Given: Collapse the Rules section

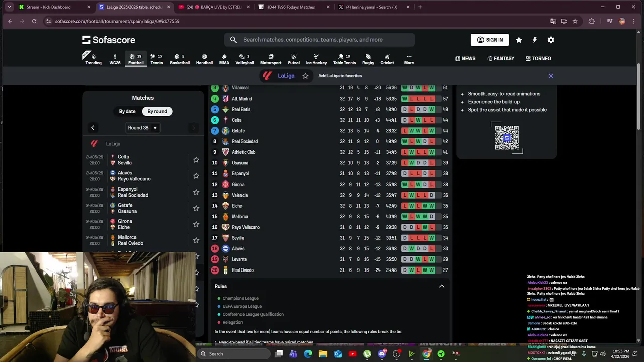Looking at the screenshot, I should (442, 286).
